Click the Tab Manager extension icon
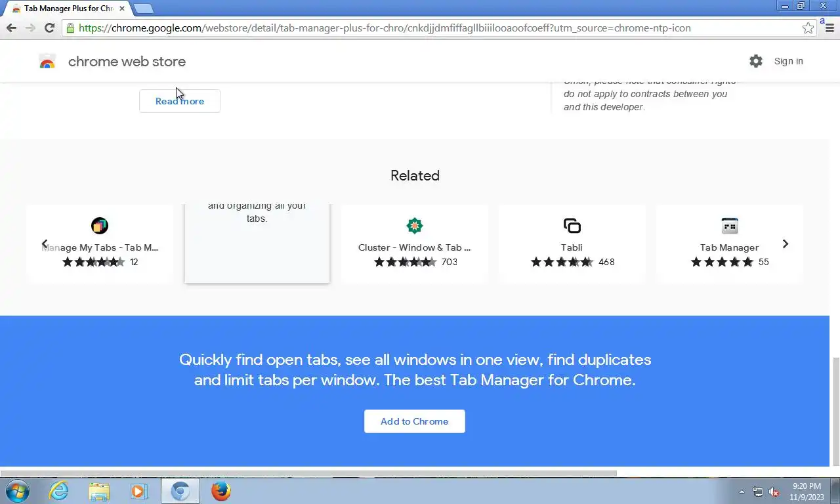The width and height of the screenshot is (840, 504). [730, 226]
